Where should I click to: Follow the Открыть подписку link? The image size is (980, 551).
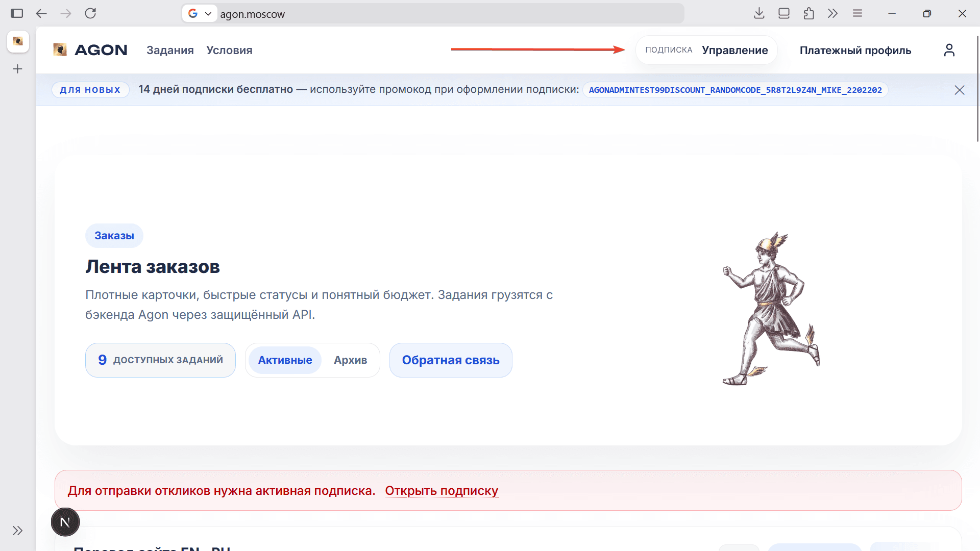coord(442,491)
